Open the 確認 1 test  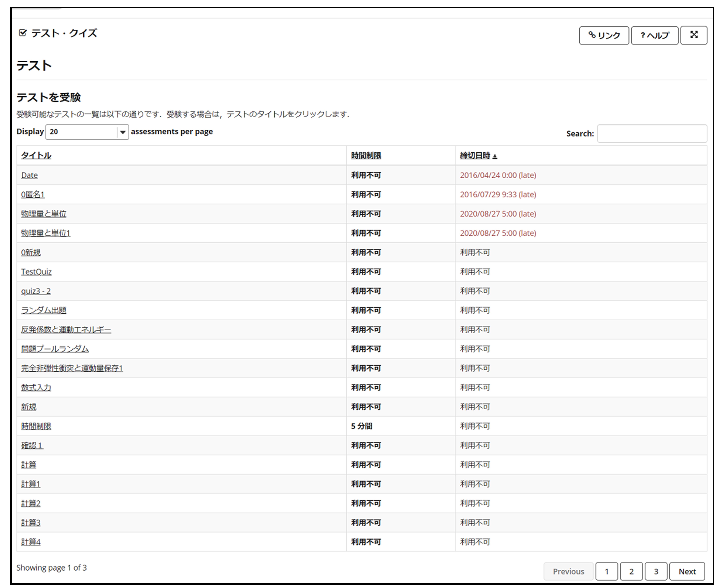[x=32, y=445]
